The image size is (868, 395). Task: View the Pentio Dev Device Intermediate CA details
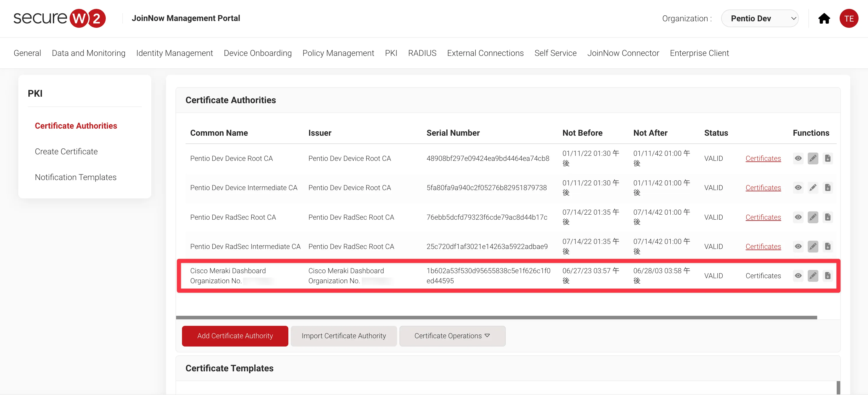(x=798, y=187)
